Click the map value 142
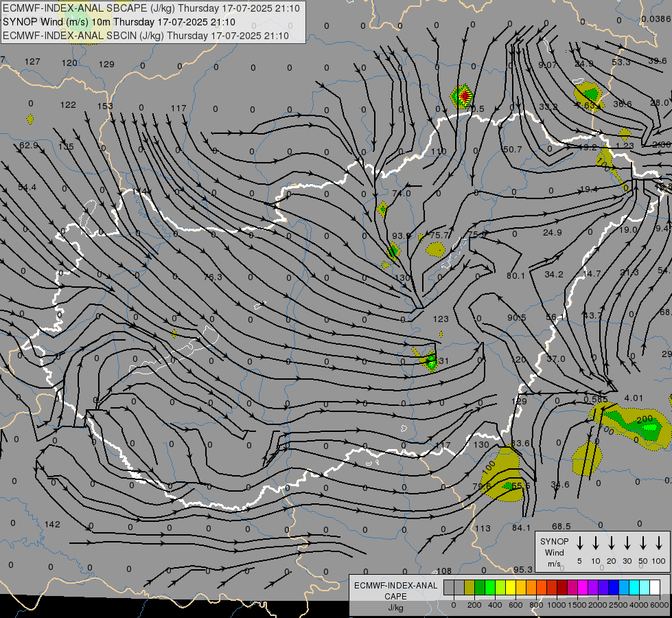Screen dimensions: 672x618 tap(52, 524)
